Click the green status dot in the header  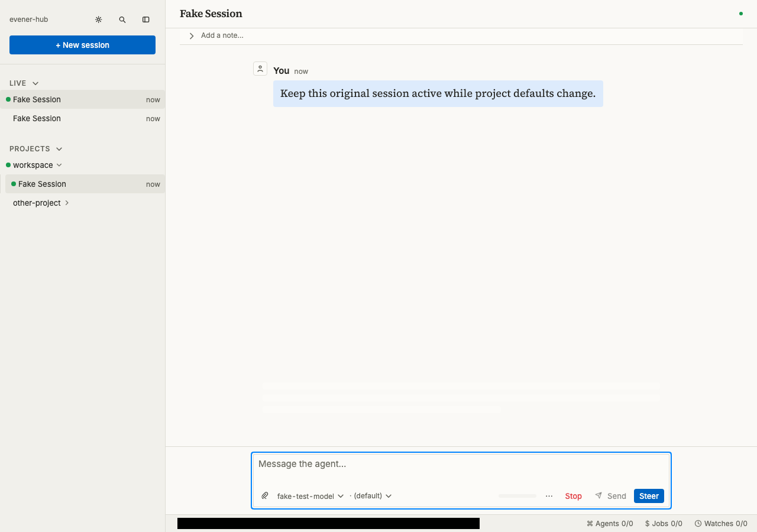coord(741,14)
